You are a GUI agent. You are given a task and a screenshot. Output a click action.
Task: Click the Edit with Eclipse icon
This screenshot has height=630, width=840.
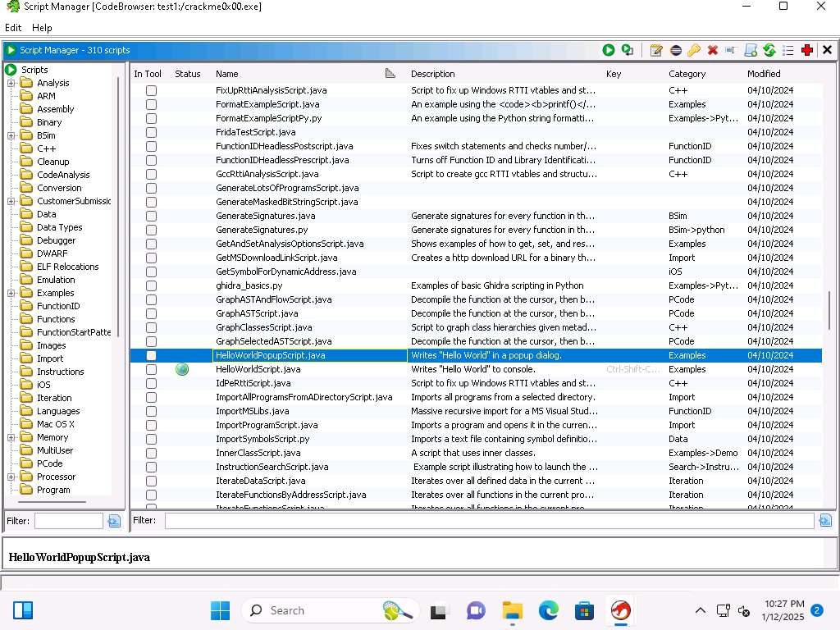coord(675,50)
